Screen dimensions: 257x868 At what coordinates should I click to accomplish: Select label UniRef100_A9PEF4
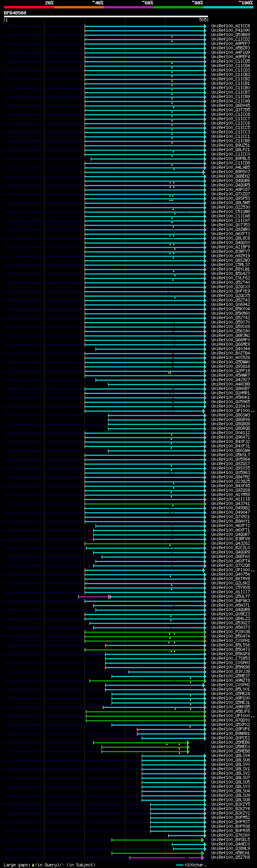(230, 57)
